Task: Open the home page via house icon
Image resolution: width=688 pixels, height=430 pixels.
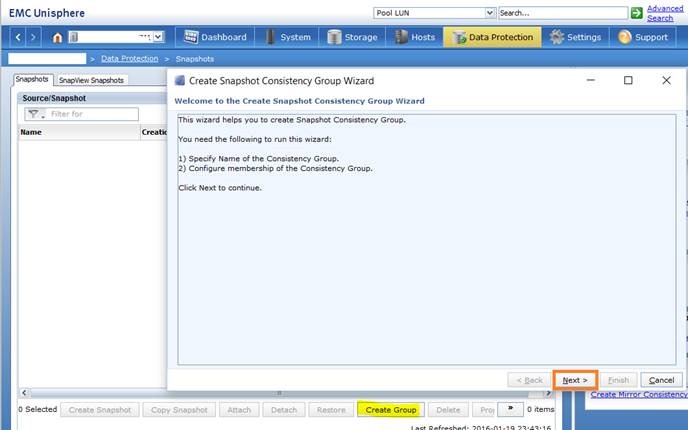Action: [57, 38]
